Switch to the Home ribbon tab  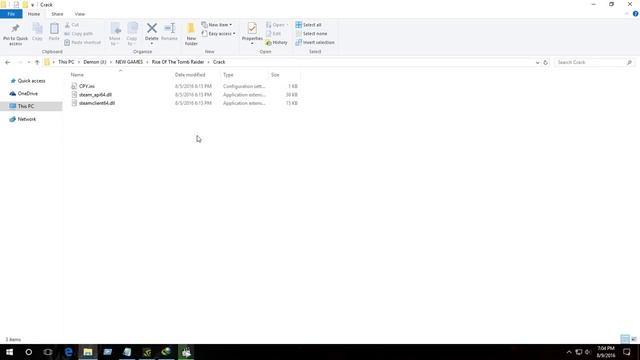34,14
